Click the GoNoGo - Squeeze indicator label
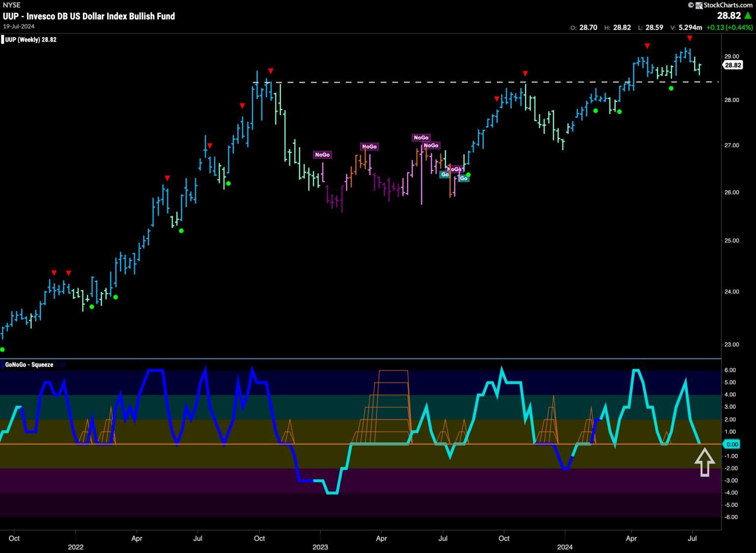The image size is (756, 553). click(x=28, y=365)
